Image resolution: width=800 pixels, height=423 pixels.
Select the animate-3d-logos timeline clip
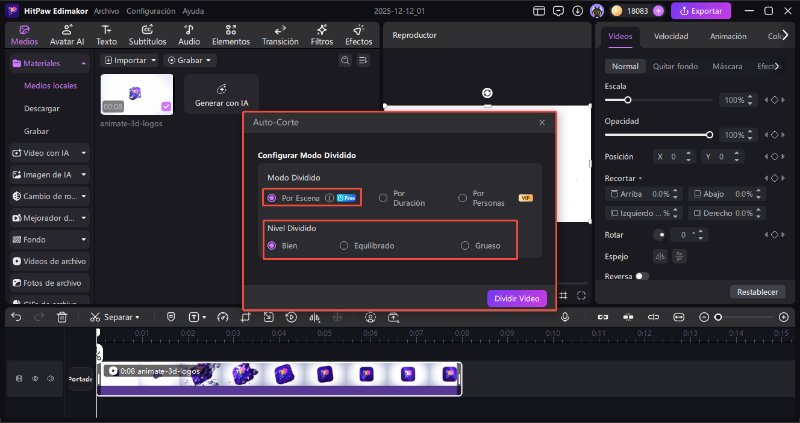click(279, 379)
